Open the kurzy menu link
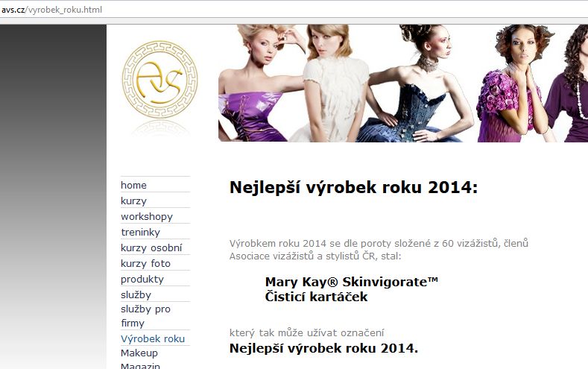588x369 pixels. pos(133,201)
